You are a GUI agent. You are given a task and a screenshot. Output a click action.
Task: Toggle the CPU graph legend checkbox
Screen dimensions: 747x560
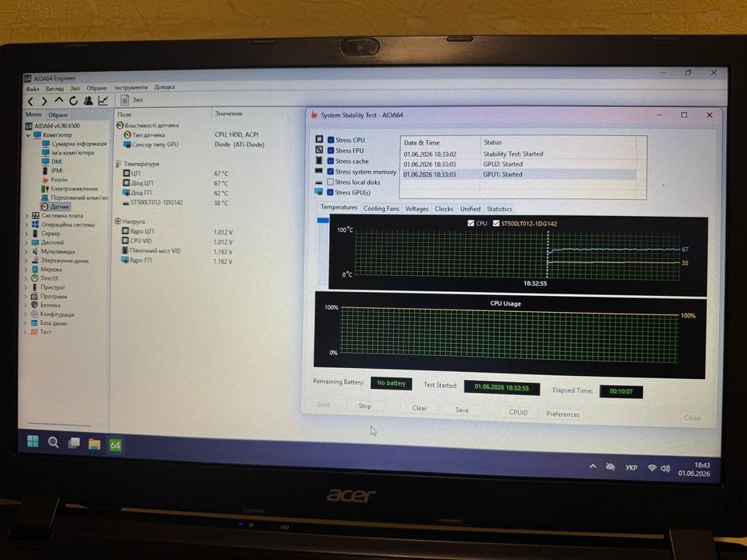coord(471,223)
